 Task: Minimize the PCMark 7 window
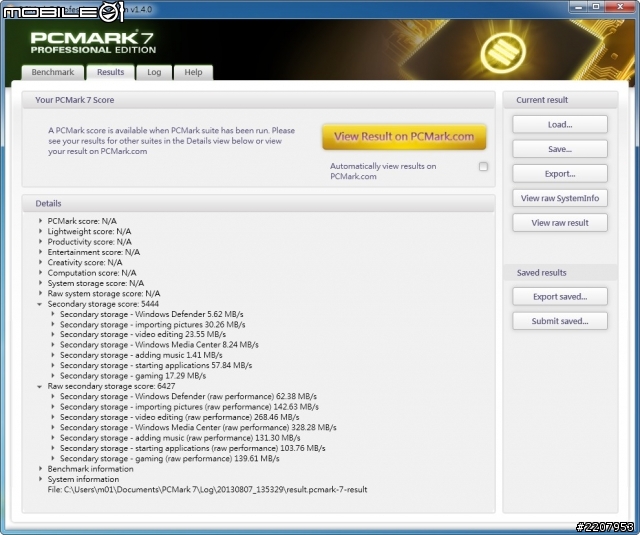pyautogui.click(x=579, y=6)
